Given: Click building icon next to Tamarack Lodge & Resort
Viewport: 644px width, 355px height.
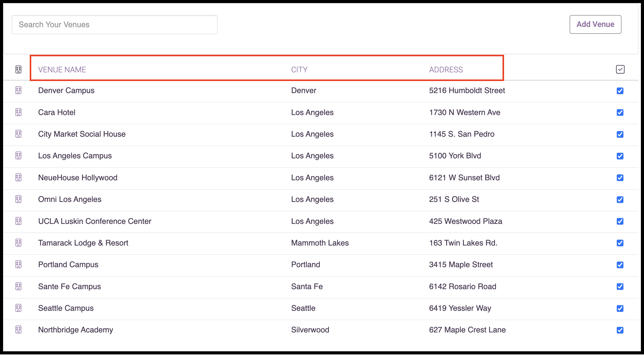Looking at the screenshot, I should tap(19, 243).
